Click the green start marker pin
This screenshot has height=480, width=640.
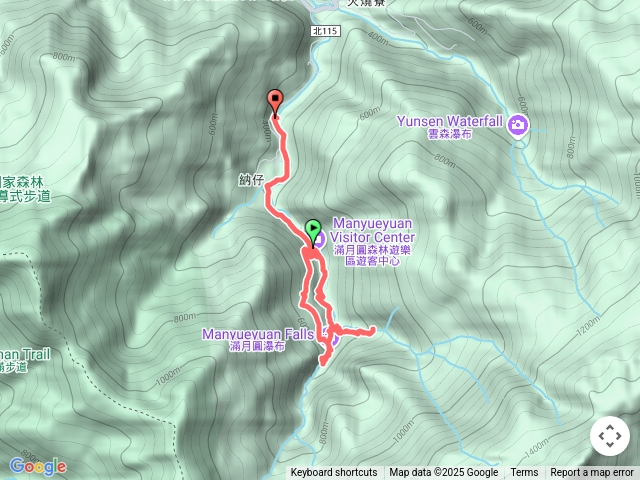point(313,231)
